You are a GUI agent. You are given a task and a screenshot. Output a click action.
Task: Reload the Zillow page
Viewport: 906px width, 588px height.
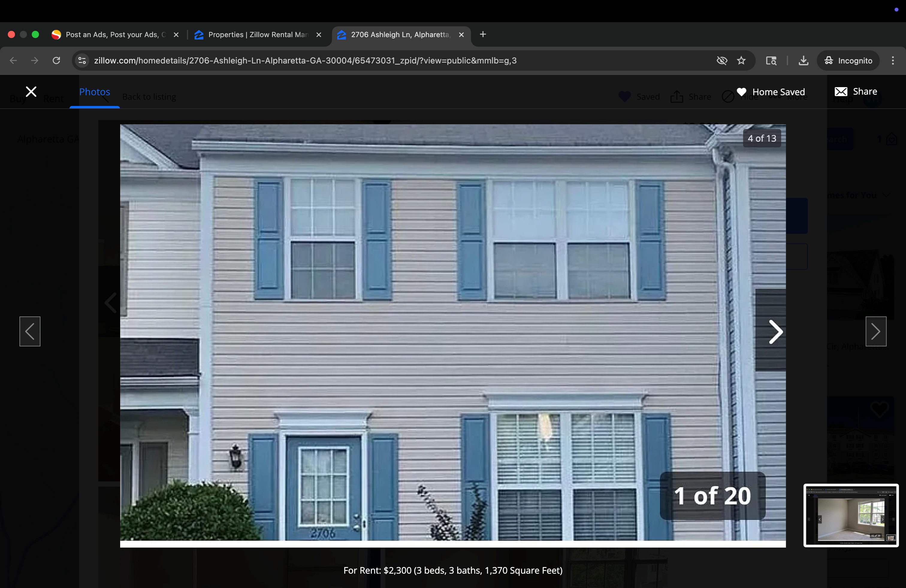56,60
